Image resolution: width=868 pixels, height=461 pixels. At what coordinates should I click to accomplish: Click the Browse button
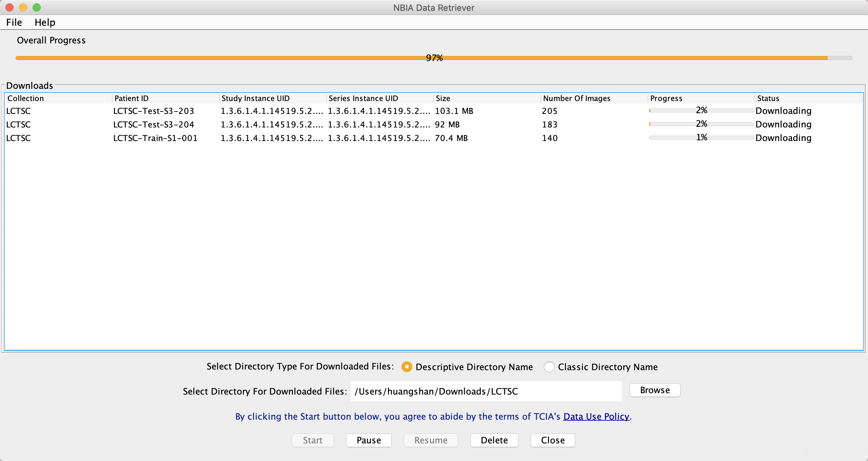[x=655, y=390]
